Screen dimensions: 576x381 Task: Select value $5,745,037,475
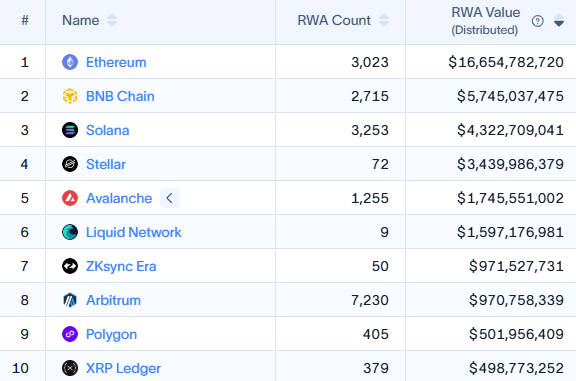tap(510, 96)
